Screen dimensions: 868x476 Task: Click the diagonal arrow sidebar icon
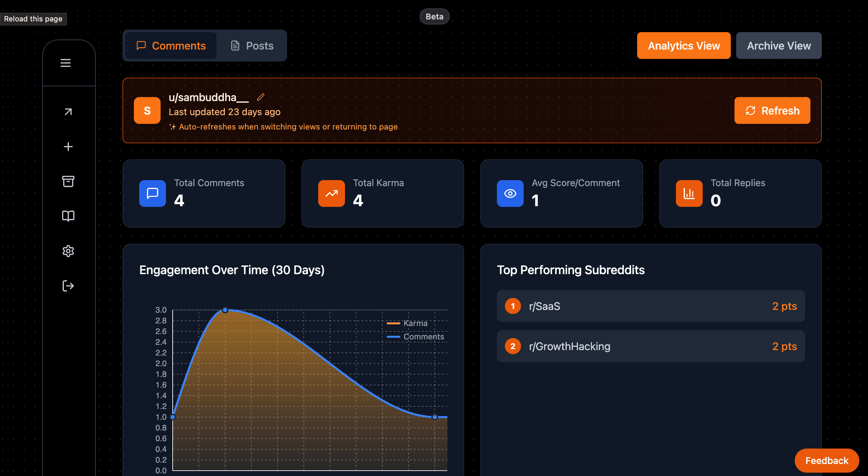(68, 112)
